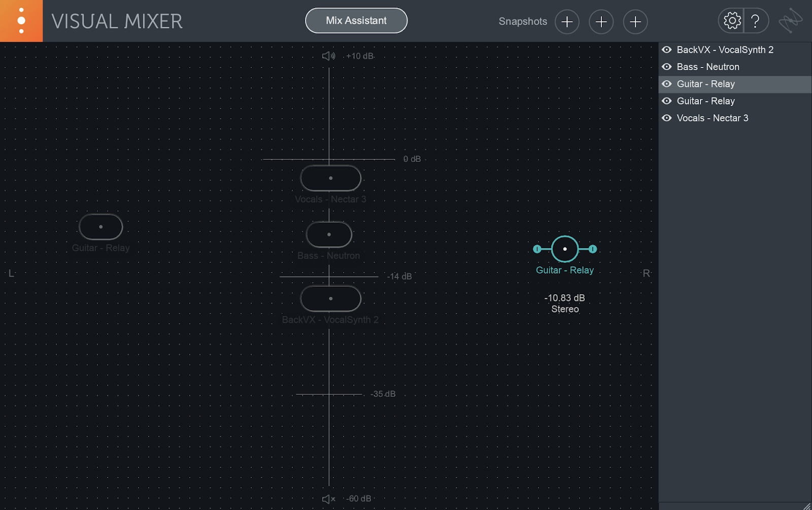Click the speaker icon at +10 dB
Image resolution: width=812 pixels, height=510 pixels.
click(x=329, y=56)
